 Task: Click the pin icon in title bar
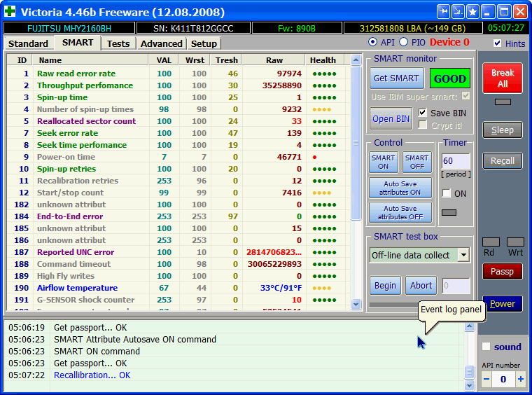pos(443,12)
